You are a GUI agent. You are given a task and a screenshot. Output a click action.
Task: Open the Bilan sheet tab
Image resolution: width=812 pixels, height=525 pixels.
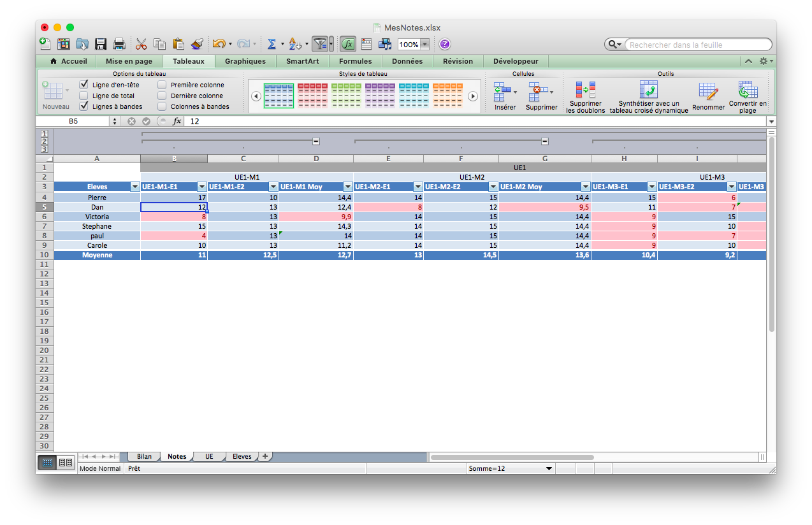point(143,456)
